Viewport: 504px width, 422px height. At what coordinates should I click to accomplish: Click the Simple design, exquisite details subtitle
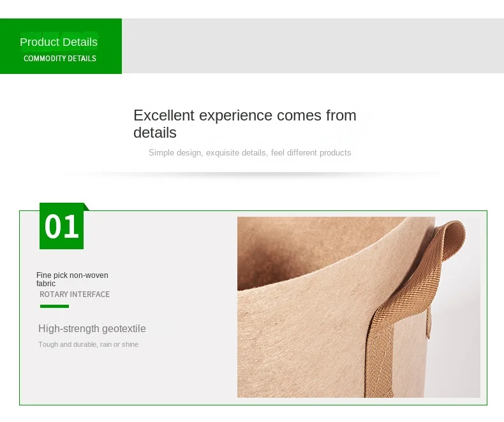click(249, 152)
